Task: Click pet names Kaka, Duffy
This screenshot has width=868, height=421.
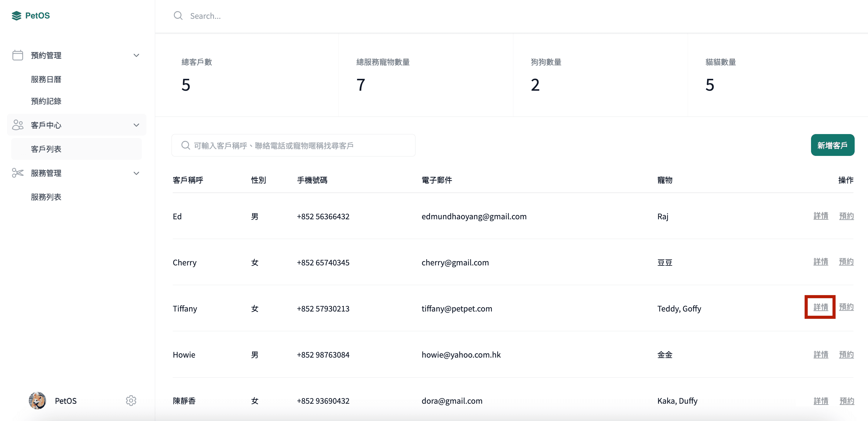Action: tap(678, 401)
